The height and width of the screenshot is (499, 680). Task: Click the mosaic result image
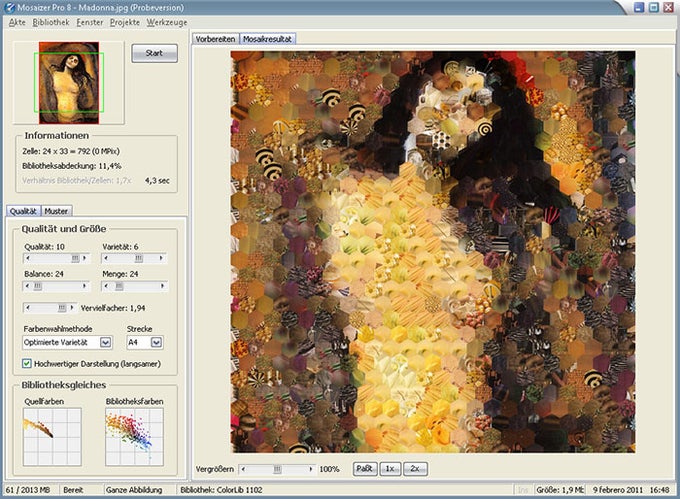433,252
